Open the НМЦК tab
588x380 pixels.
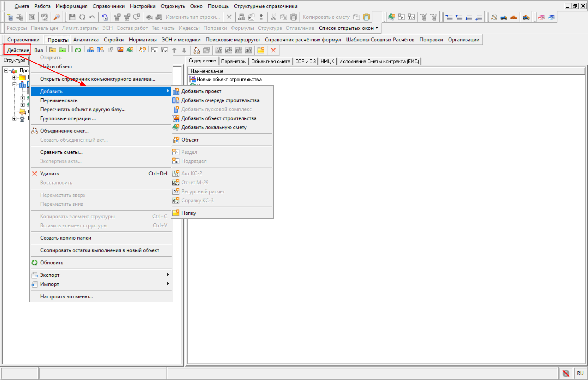click(x=327, y=61)
